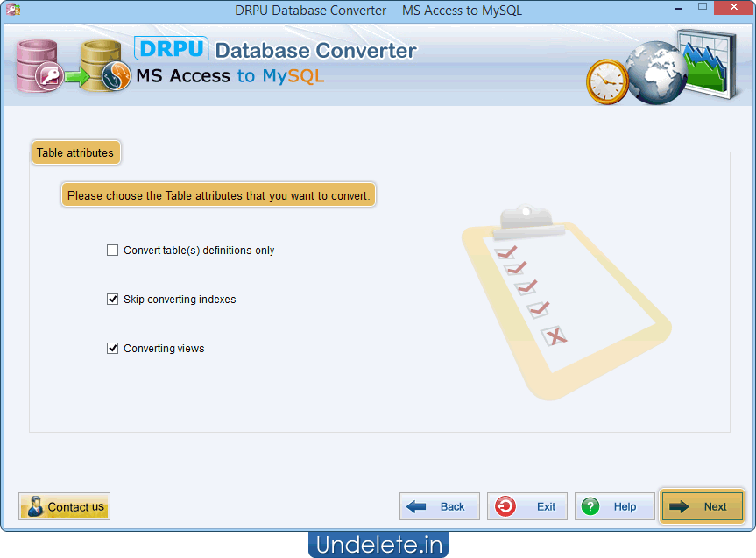
Task: Click the MySQL database icon
Action: 105,67
